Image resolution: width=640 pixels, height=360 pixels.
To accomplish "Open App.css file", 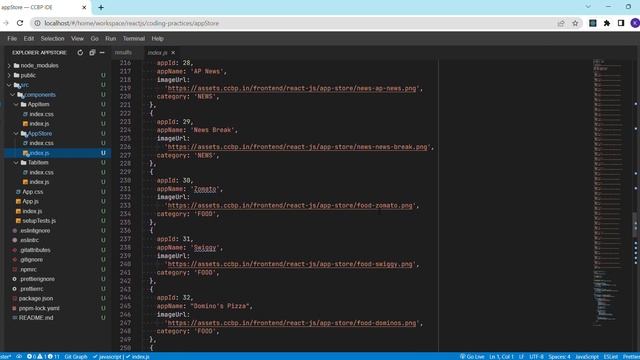I will click(33, 192).
